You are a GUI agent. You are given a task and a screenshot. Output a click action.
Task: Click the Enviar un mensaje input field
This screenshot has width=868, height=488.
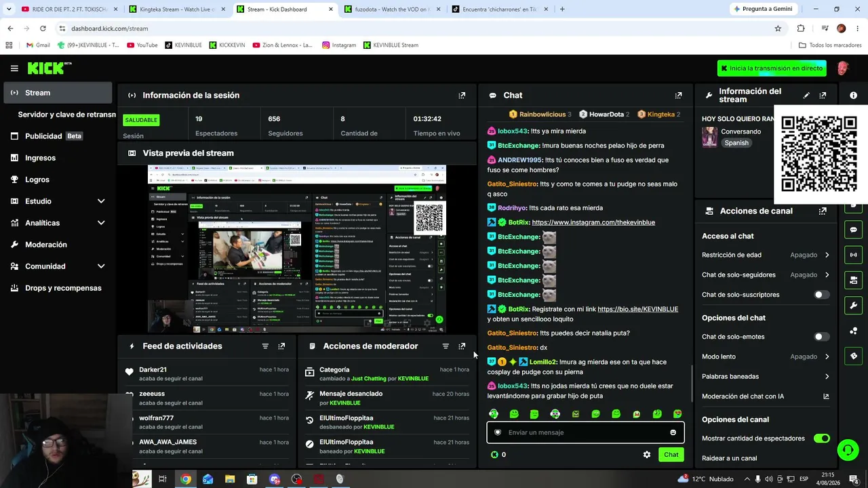(x=585, y=432)
